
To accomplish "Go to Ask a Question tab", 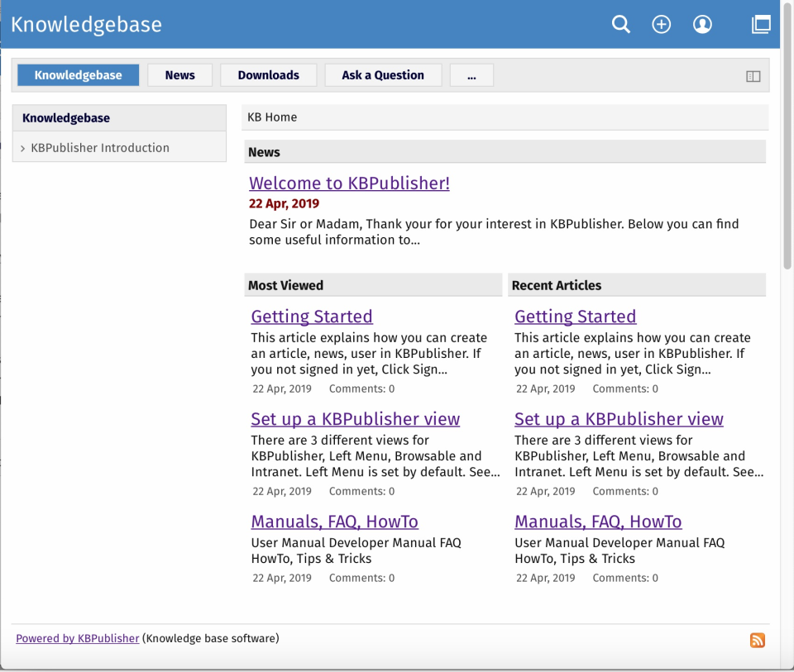I will [x=383, y=75].
